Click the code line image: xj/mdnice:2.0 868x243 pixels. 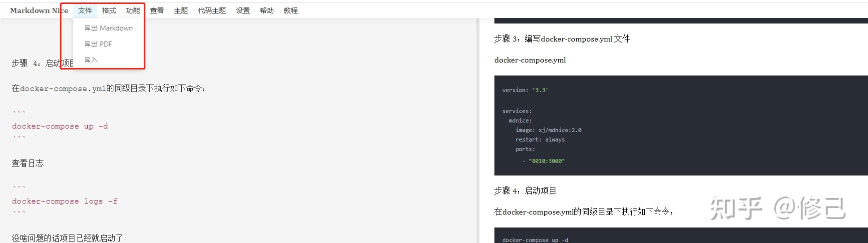point(548,130)
